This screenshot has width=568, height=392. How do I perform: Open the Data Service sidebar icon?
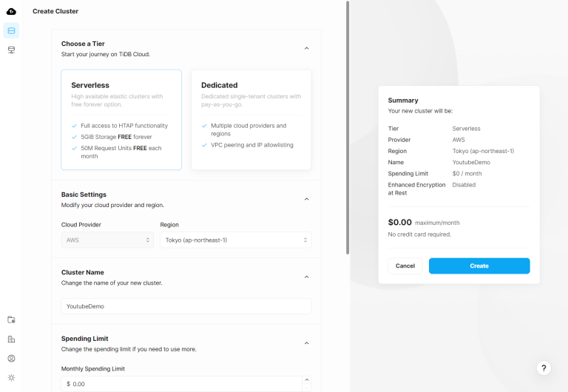(x=11, y=50)
